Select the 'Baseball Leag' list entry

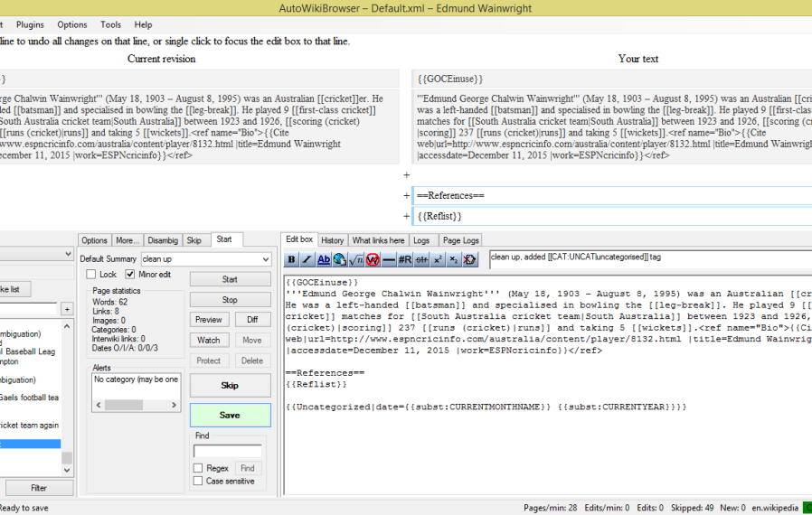click(x=30, y=351)
